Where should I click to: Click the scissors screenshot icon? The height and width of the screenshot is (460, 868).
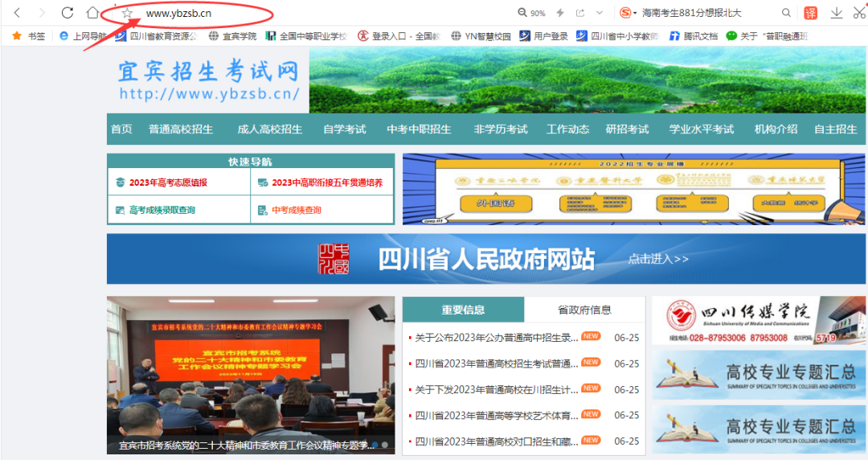(x=859, y=12)
